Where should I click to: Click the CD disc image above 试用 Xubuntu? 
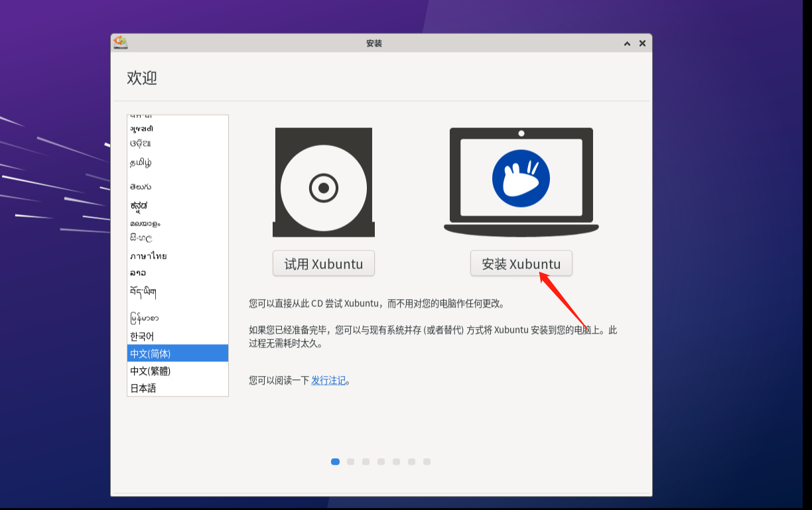(324, 182)
